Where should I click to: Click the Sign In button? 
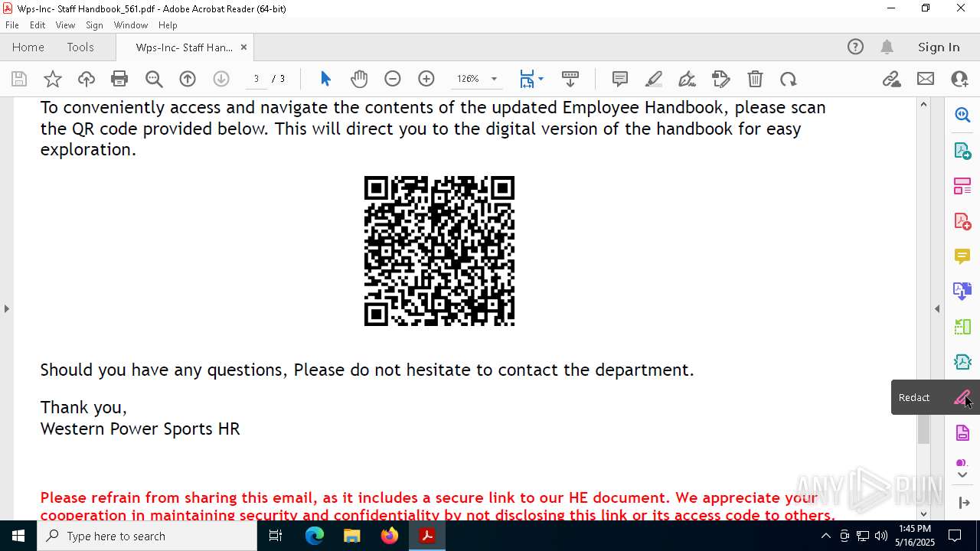coord(939,47)
